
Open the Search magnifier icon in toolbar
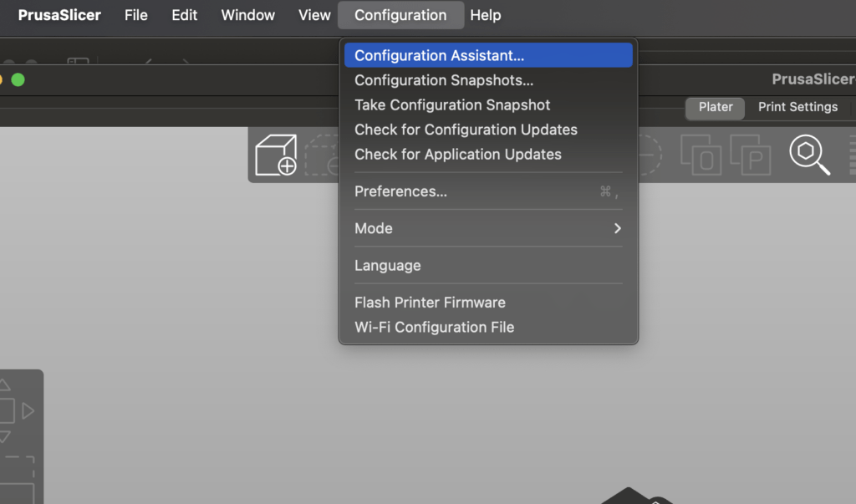(808, 155)
